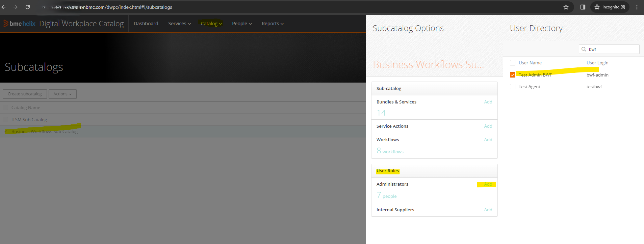Click Add next to Service Actions
This screenshot has width=644, height=244.
488,126
